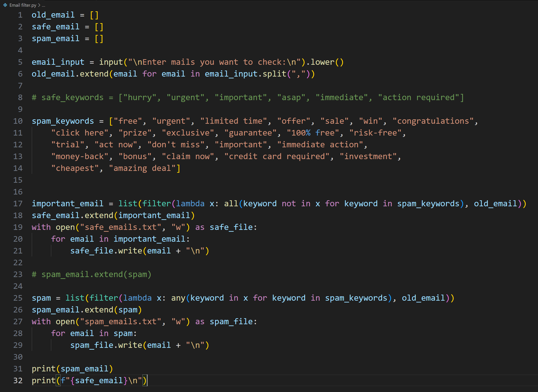Click the "spam_emails.txt" string literal
Screen dimensions: 538x392
[121, 321]
